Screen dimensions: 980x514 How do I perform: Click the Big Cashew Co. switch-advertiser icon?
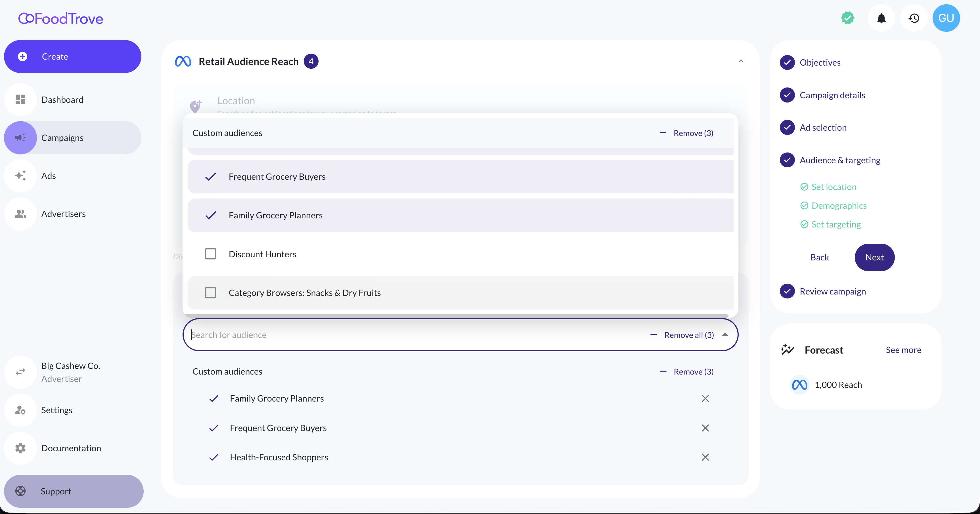pyautogui.click(x=20, y=372)
